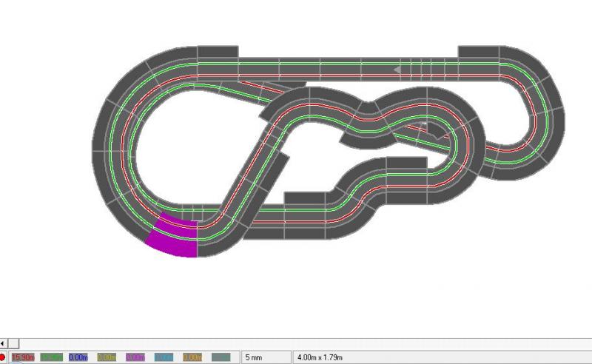Image resolution: width=592 pixels, height=364 pixels.
Task: Select the blue lane length box showing 0.00m
Action: click(x=80, y=357)
